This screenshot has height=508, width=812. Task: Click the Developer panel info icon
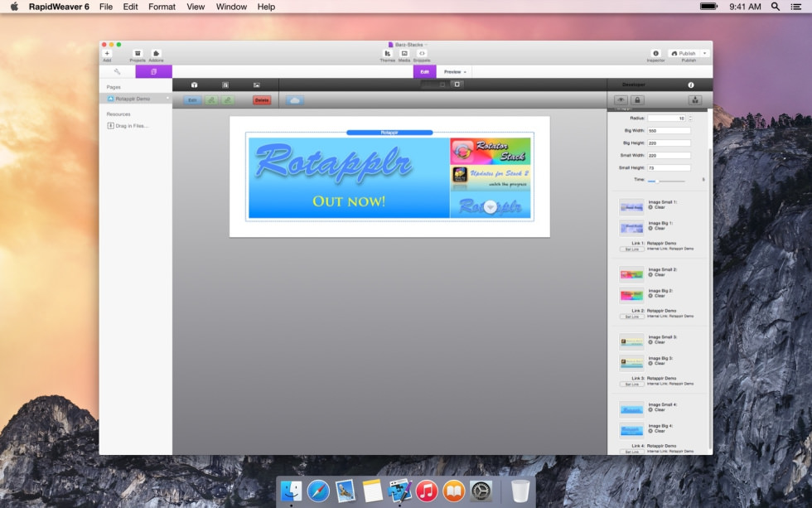[691, 85]
